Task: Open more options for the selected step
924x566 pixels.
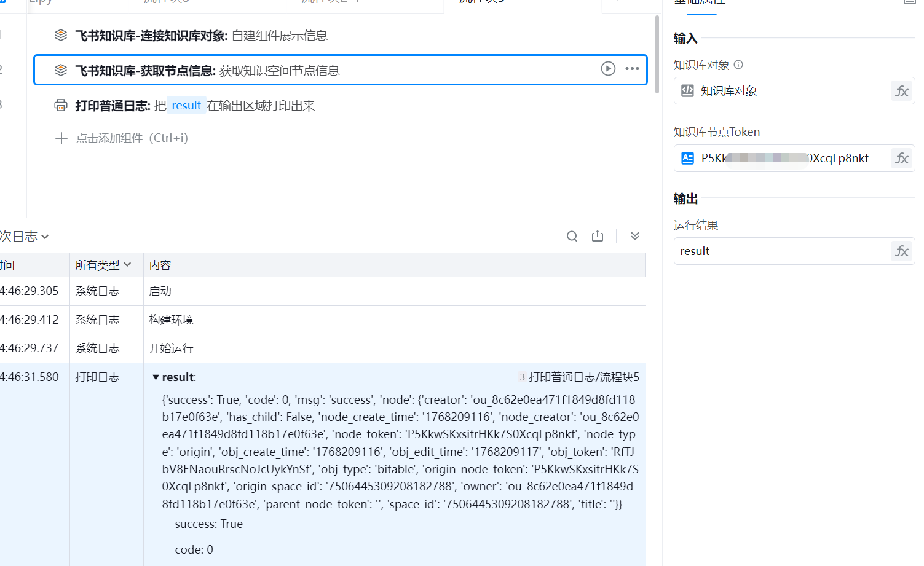Action: point(632,69)
